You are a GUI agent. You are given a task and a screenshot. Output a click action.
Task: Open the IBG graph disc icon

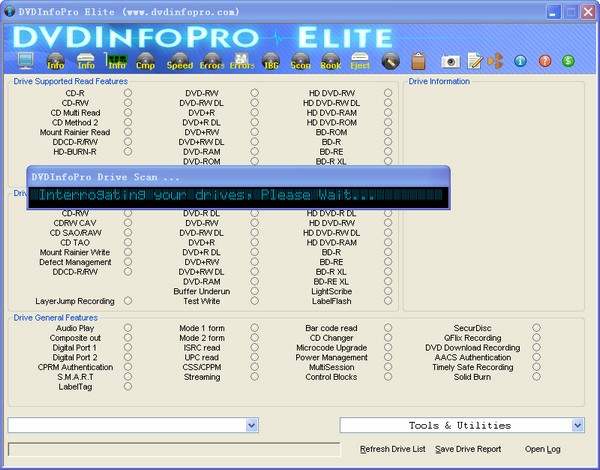click(271, 61)
